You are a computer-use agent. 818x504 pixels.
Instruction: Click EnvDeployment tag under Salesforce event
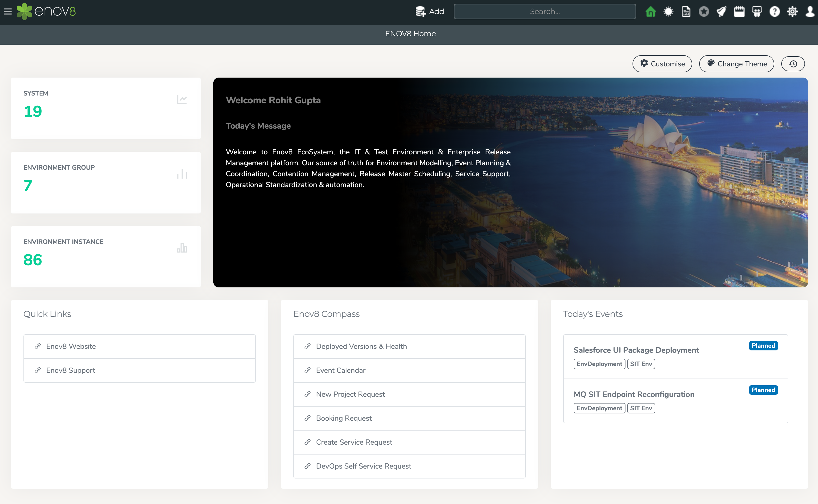pos(599,364)
